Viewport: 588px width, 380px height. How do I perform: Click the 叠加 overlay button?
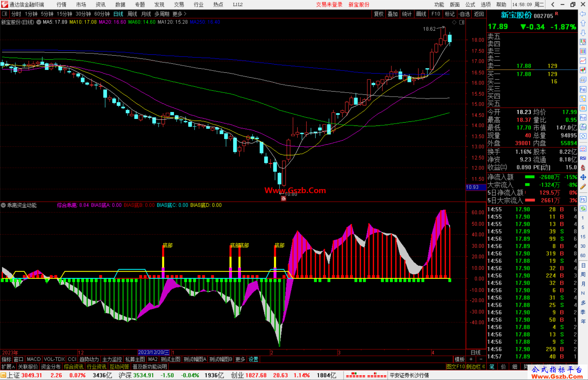click(393, 14)
